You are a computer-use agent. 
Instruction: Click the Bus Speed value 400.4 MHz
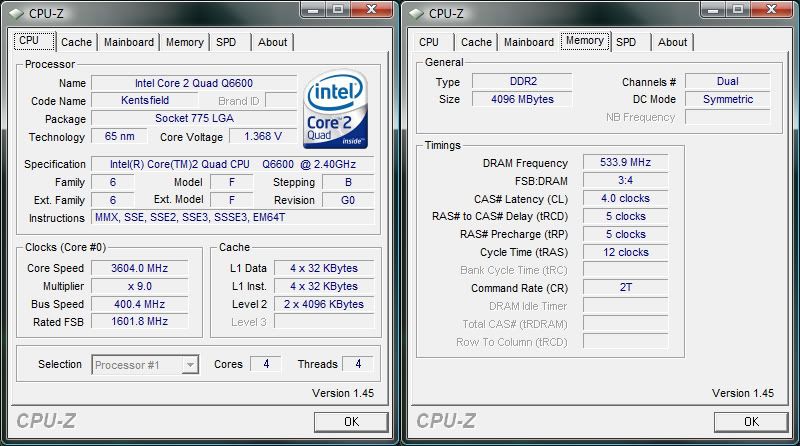(x=139, y=304)
